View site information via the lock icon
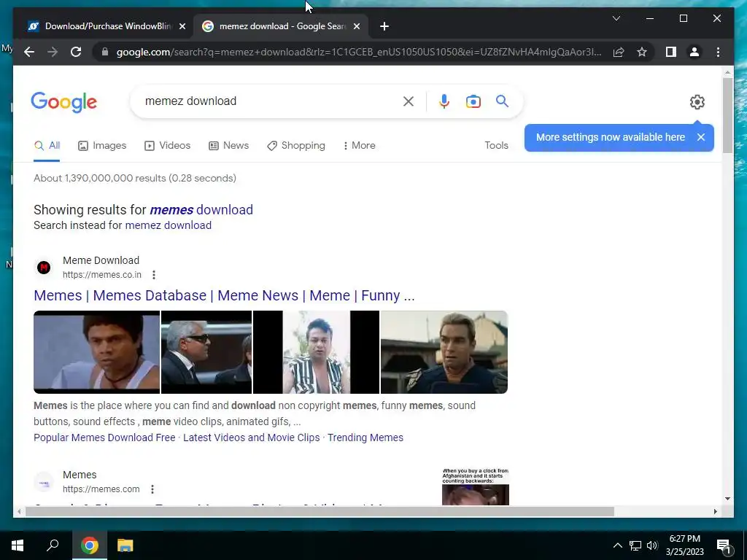The width and height of the screenshot is (747, 560). [105, 52]
